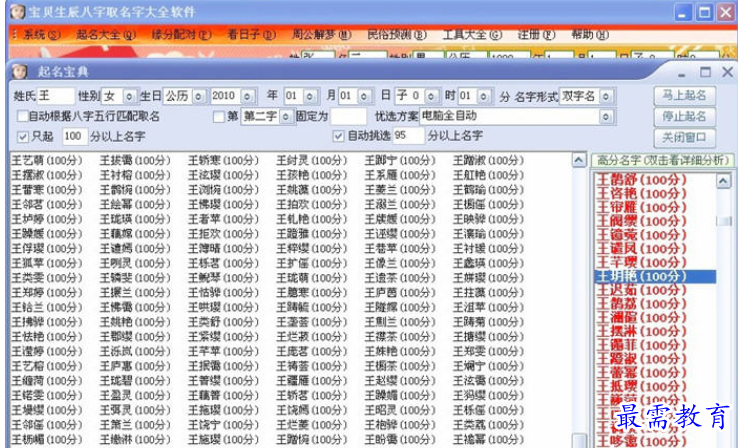
Task: Expand the 子 0 hour dropdown
Action: 431,96
